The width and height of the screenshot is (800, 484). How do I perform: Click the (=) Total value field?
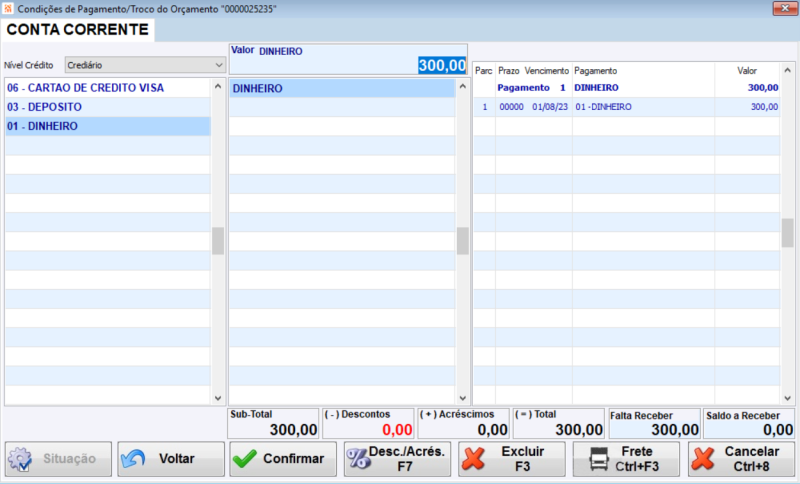click(x=559, y=424)
